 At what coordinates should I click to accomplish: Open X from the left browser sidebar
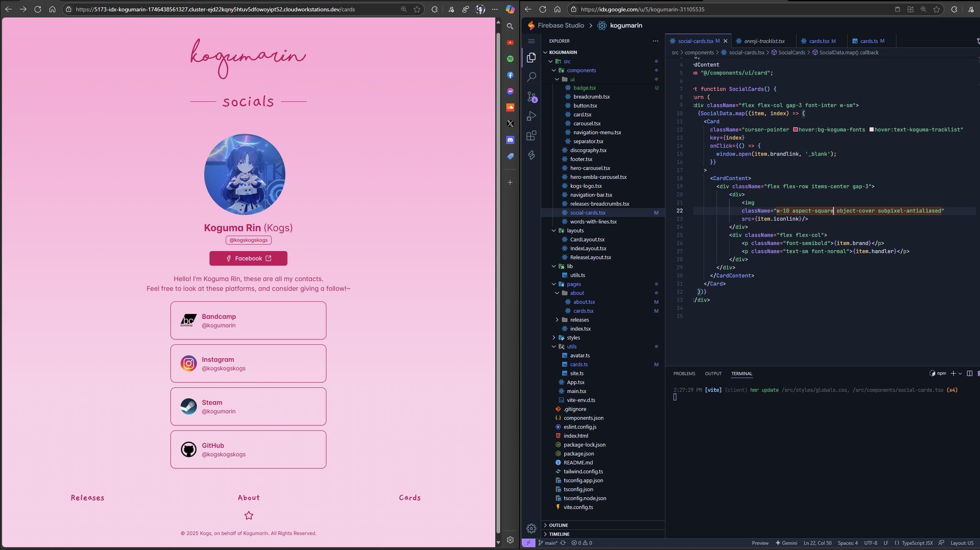click(x=510, y=124)
